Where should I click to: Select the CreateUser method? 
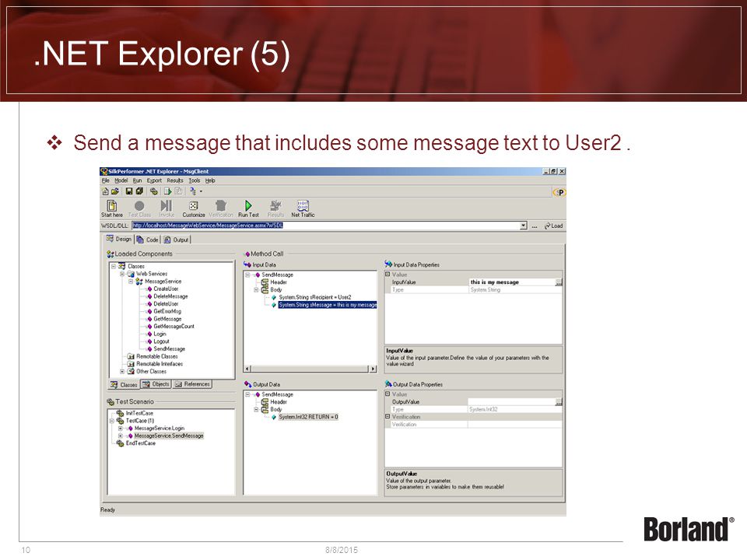166,289
